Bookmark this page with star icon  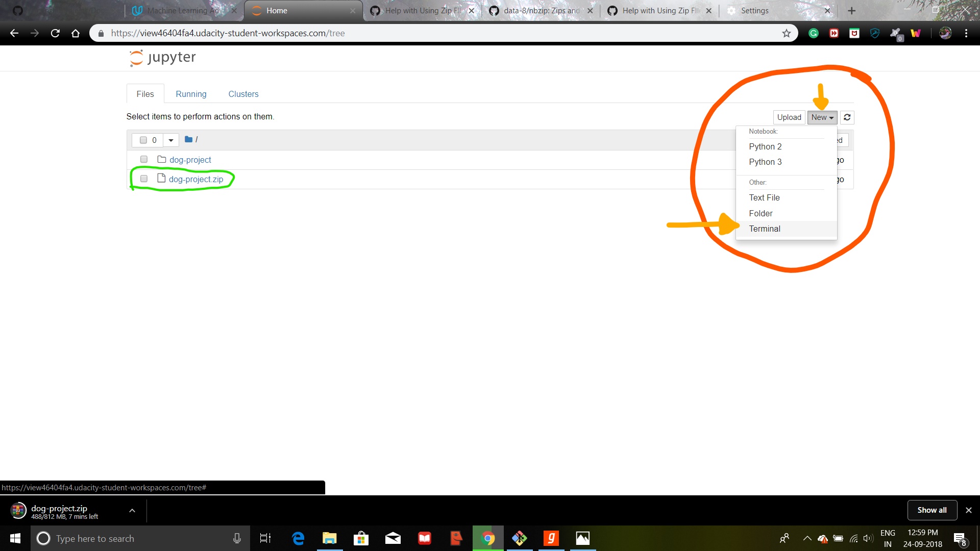[x=786, y=34]
